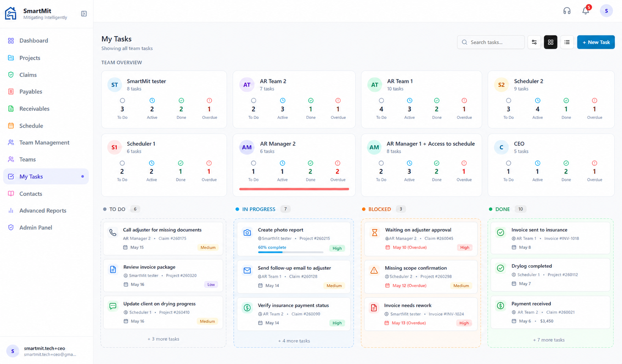Select the SmartMit tester team card avatar
The image size is (622, 364).
(x=115, y=85)
